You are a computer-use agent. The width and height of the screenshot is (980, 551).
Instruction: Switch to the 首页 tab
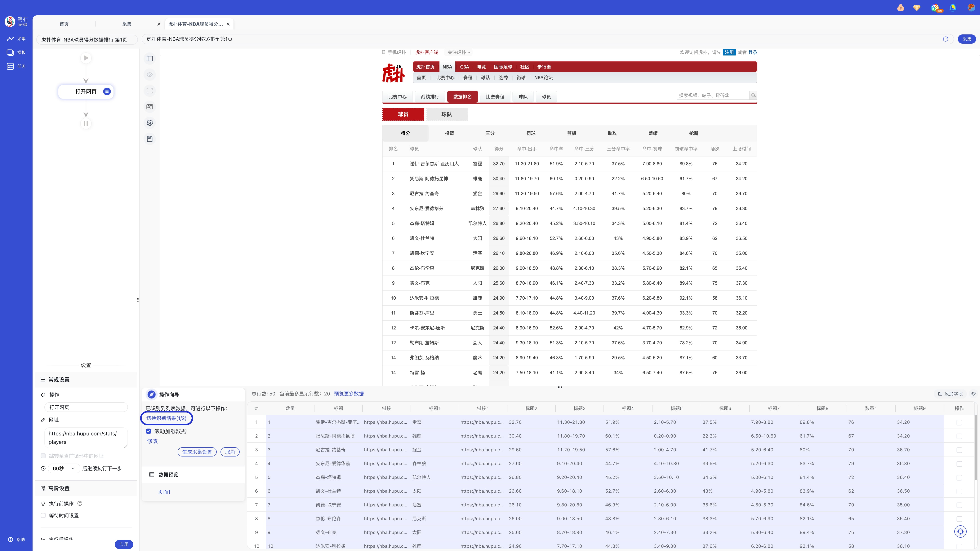pyautogui.click(x=64, y=24)
